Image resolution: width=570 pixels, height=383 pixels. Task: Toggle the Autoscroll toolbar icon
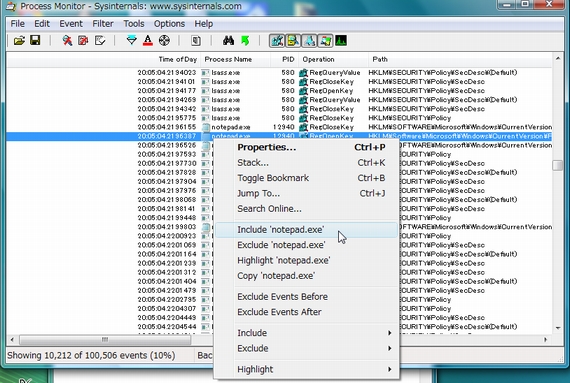pos(83,40)
